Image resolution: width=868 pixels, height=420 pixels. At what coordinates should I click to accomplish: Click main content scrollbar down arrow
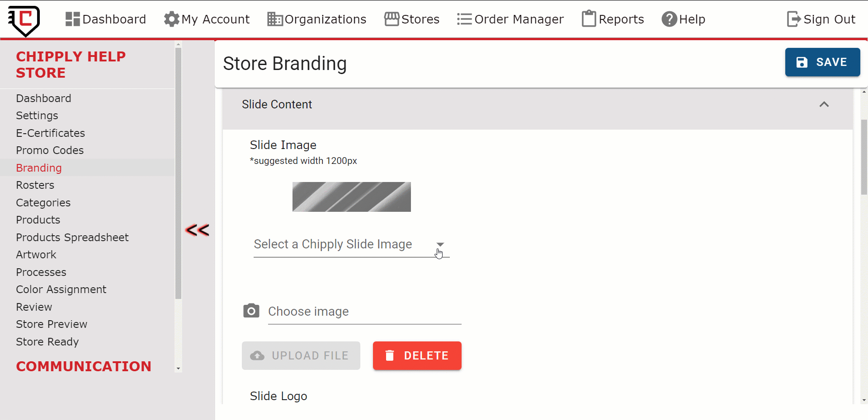[864, 400]
